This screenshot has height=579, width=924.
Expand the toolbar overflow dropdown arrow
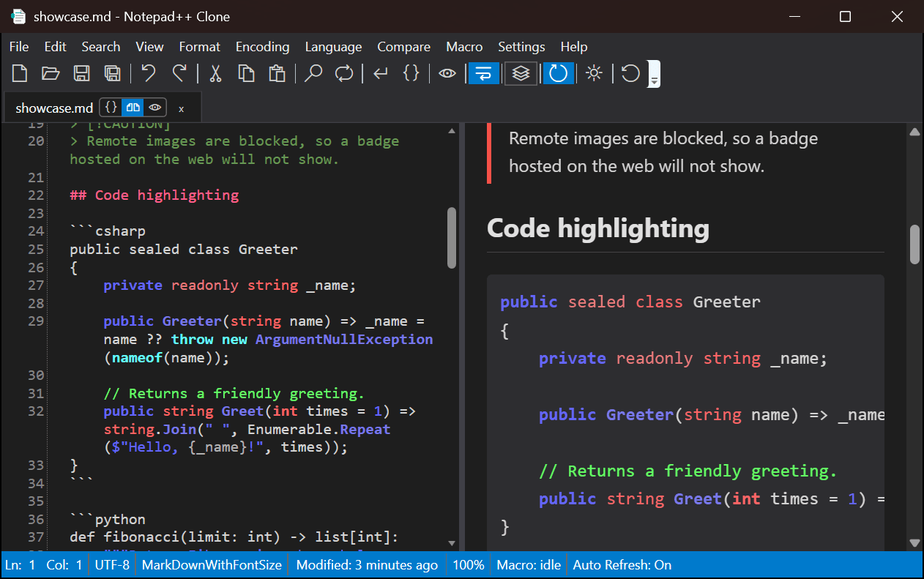click(655, 74)
